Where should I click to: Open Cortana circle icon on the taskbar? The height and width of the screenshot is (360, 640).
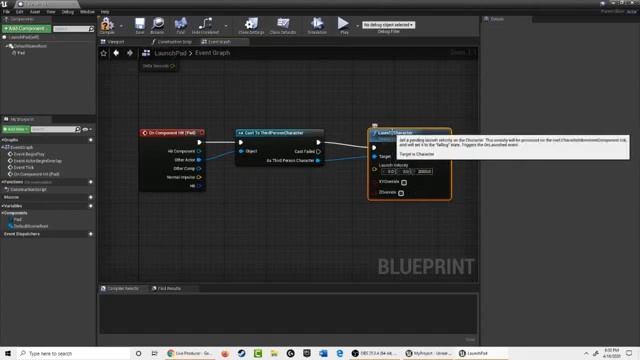point(138,353)
